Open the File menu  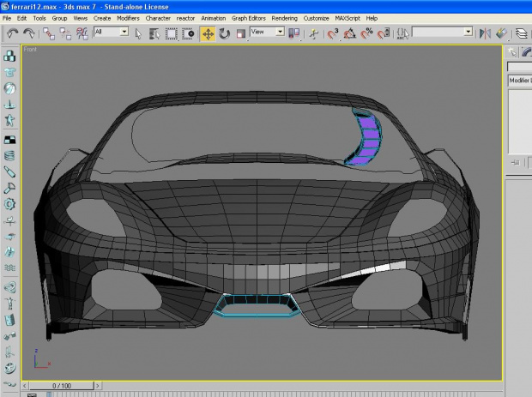(x=7, y=18)
